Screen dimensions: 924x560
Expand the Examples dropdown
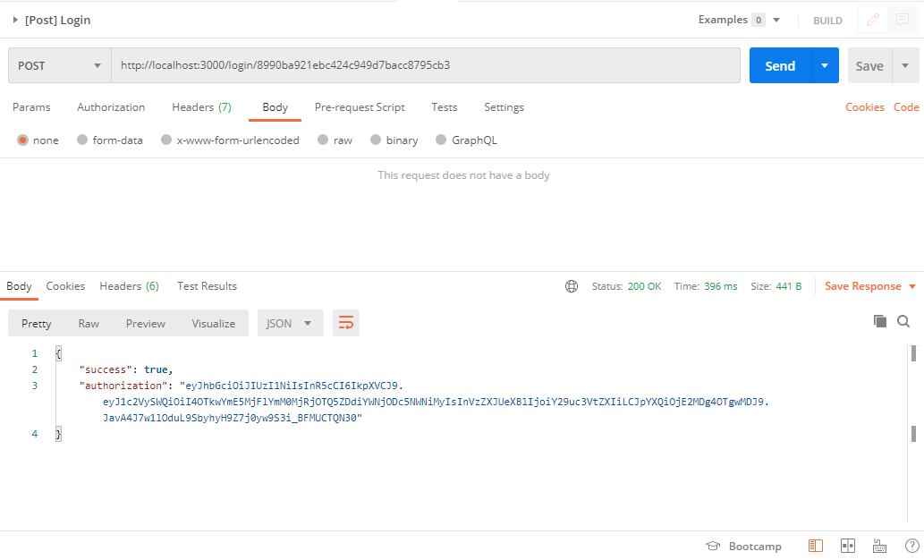point(776,20)
